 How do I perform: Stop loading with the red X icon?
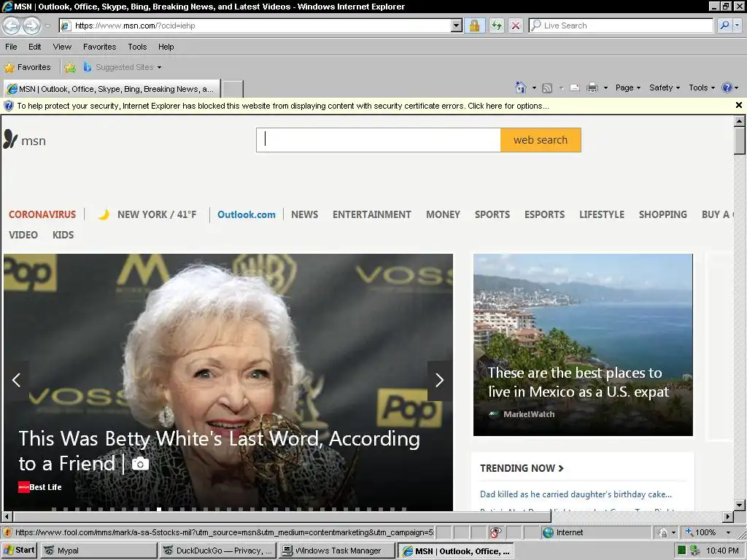(x=516, y=26)
